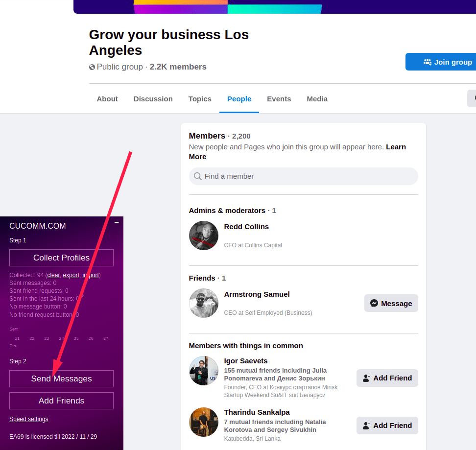Open the Speed settings link
The width and height of the screenshot is (476, 450).
click(28, 419)
